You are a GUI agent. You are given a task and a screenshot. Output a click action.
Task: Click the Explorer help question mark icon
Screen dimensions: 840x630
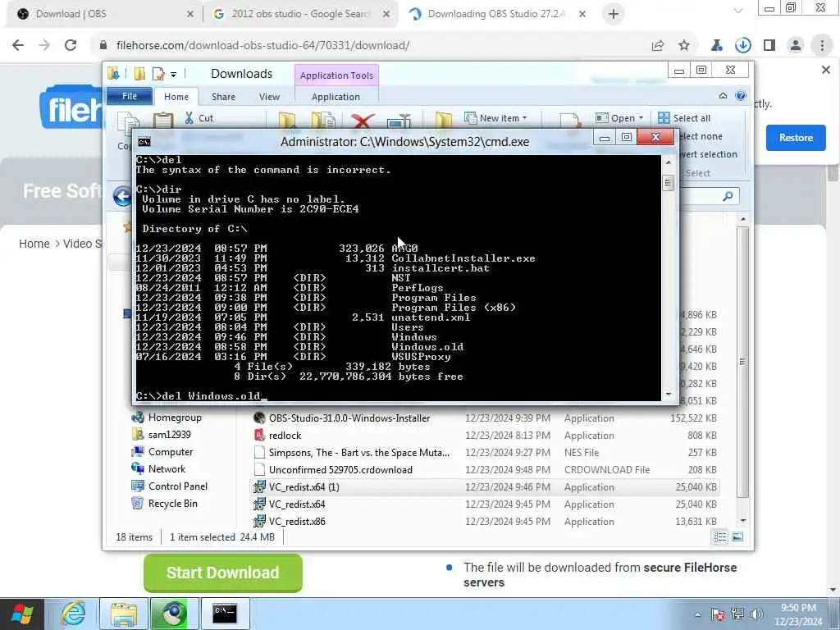tap(741, 96)
